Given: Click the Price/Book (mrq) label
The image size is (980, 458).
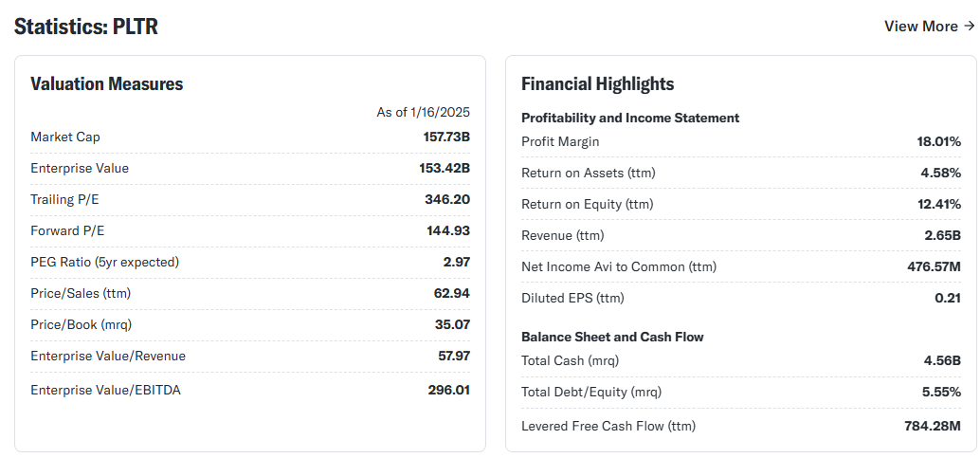Looking at the screenshot, I should [82, 324].
